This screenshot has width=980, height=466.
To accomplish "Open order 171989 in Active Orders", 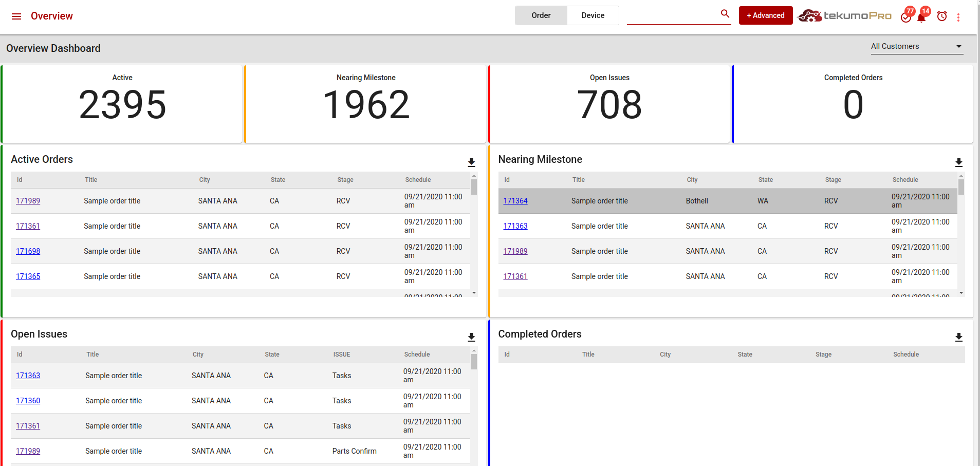I will coord(28,201).
